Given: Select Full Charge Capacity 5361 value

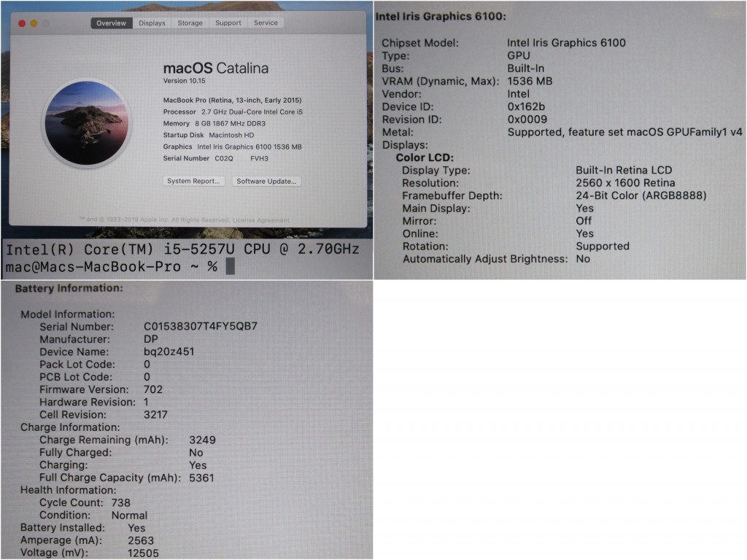Looking at the screenshot, I should click(x=201, y=478).
